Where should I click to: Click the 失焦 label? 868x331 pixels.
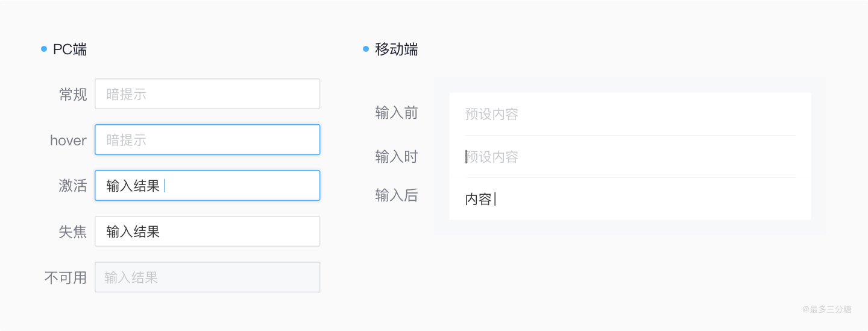73,232
